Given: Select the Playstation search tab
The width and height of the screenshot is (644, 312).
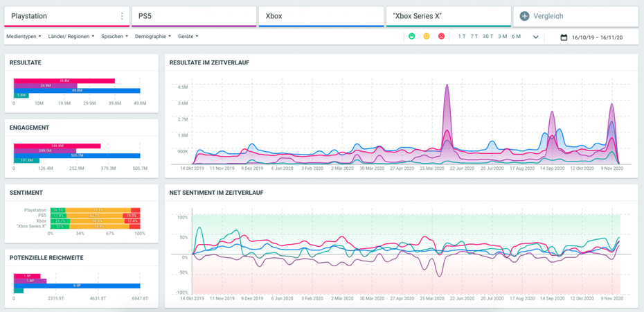Looking at the screenshot, I should (x=66, y=17).
